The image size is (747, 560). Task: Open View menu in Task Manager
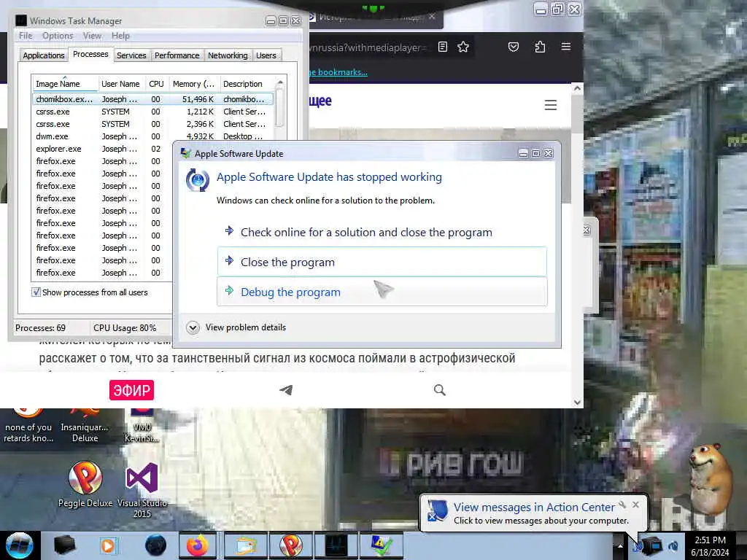pos(92,36)
